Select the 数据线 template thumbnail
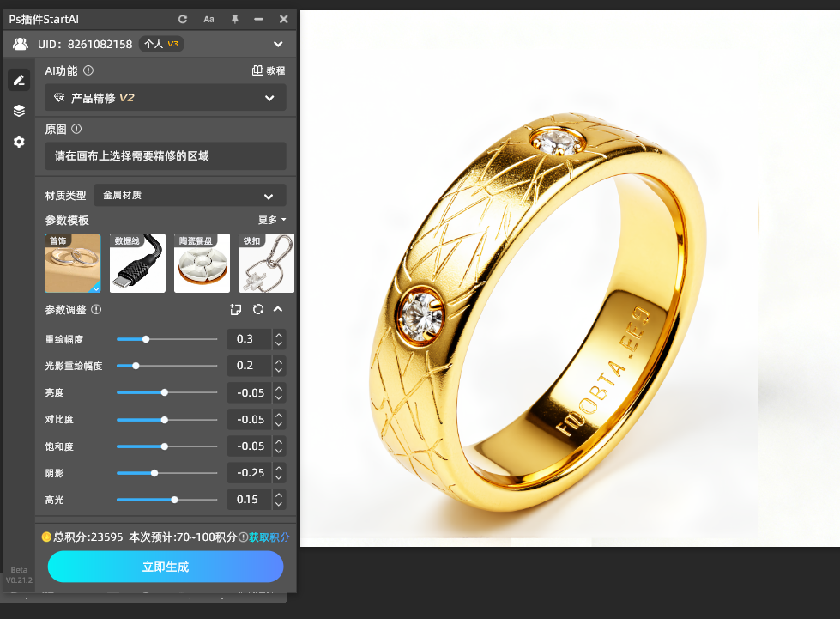 (x=137, y=264)
